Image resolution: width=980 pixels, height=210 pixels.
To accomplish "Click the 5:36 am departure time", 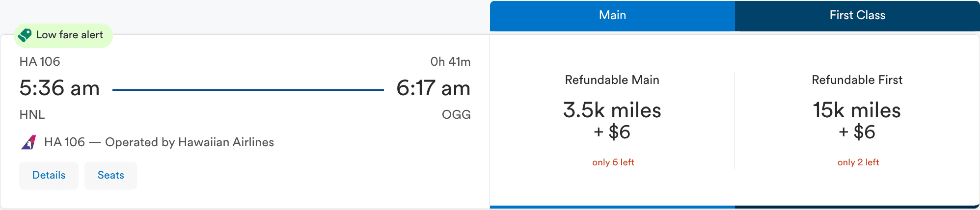I will click(x=59, y=88).
